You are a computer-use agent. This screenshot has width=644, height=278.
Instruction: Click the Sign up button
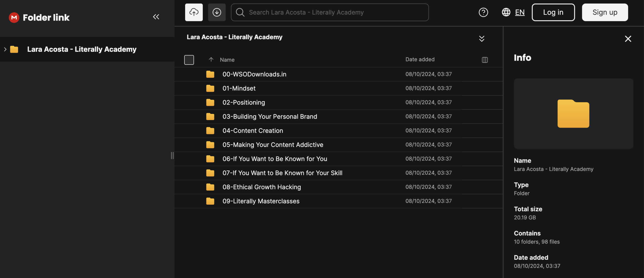(605, 12)
